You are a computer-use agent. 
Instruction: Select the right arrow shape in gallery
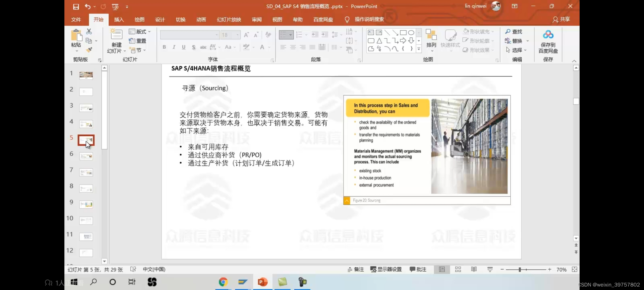pos(403,41)
